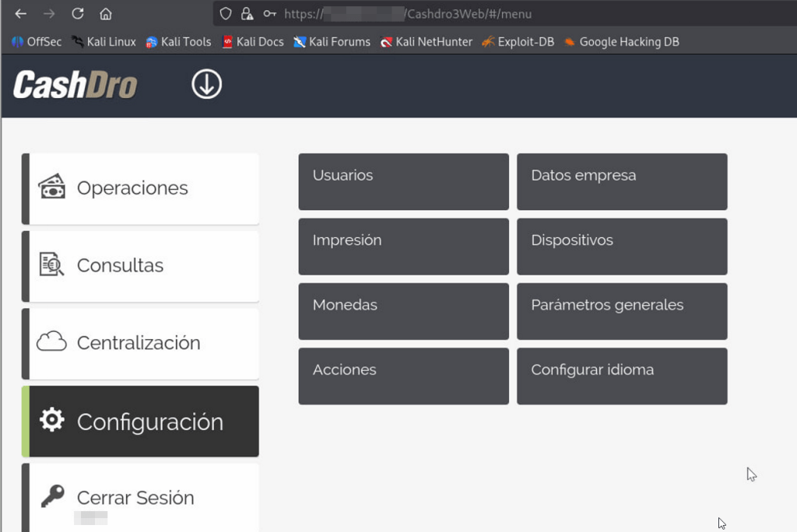The image size is (797, 532).
Task: Open the Exploit-DB bookmark
Action: [518, 42]
